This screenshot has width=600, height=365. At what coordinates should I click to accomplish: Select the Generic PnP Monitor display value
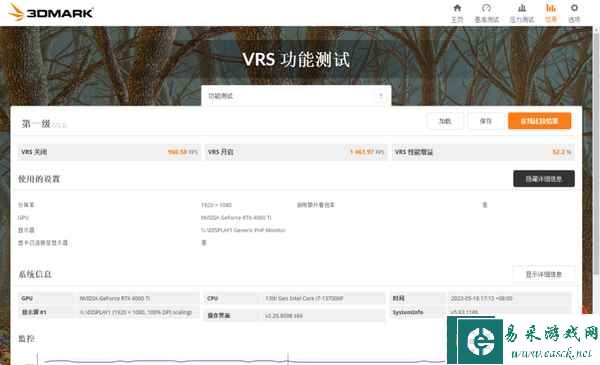[x=243, y=230]
